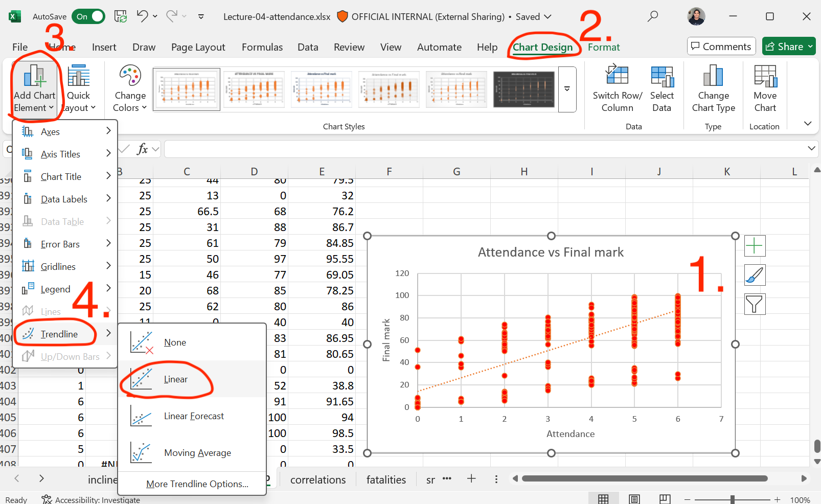Select Linear Forecast trendline option
Screen dimensions: 821x504
(193, 416)
